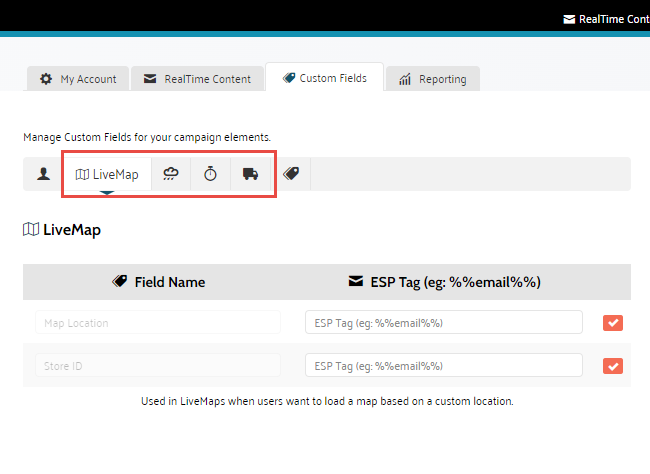The image size is (650, 474).
Task: Click the RealTime Content link in top bar
Action: (606, 19)
